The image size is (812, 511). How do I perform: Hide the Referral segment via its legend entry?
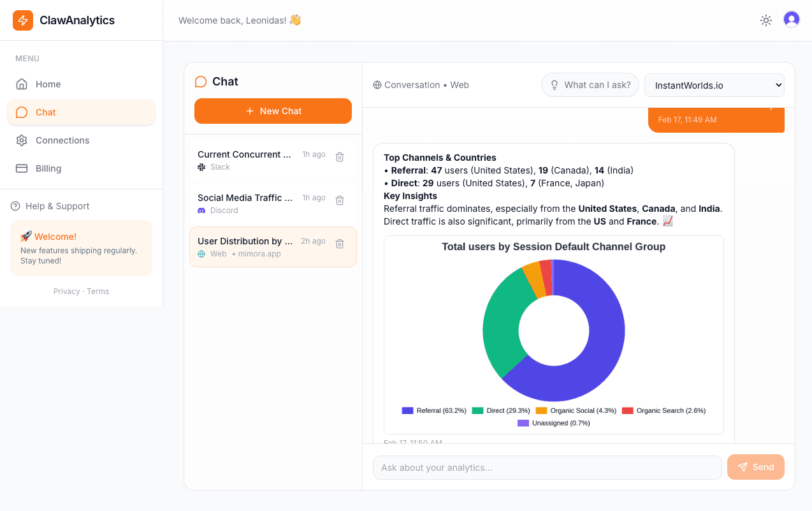tap(436, 410)
